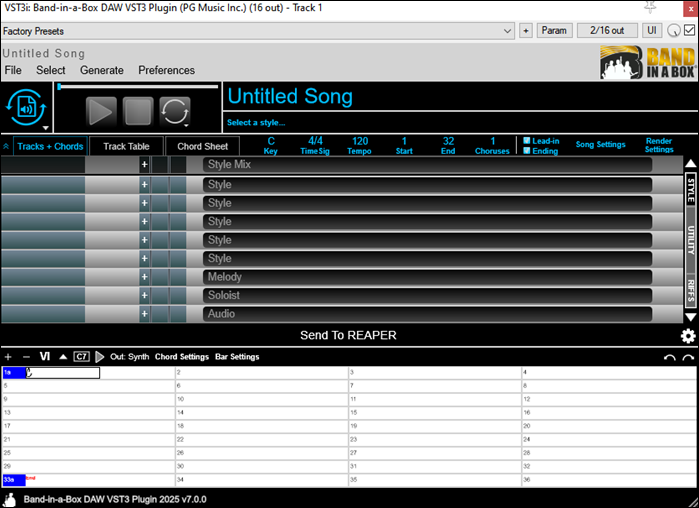Open the Generate menu
This screenshot has width=699, height=508.
(102, 70)
